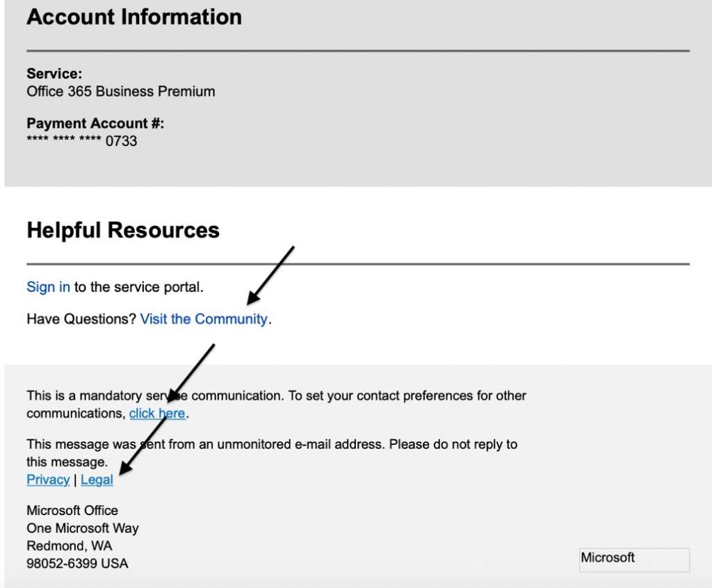The image size is (712, 588).
Task: Open the Sign in link
Action: pyautogui.click(x=48, y=287)
